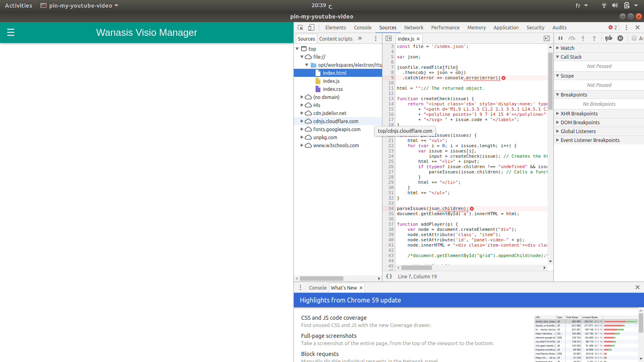Open the Console drawer tab
The width and height of the screenshot is (644, 362).
point(317,288)
